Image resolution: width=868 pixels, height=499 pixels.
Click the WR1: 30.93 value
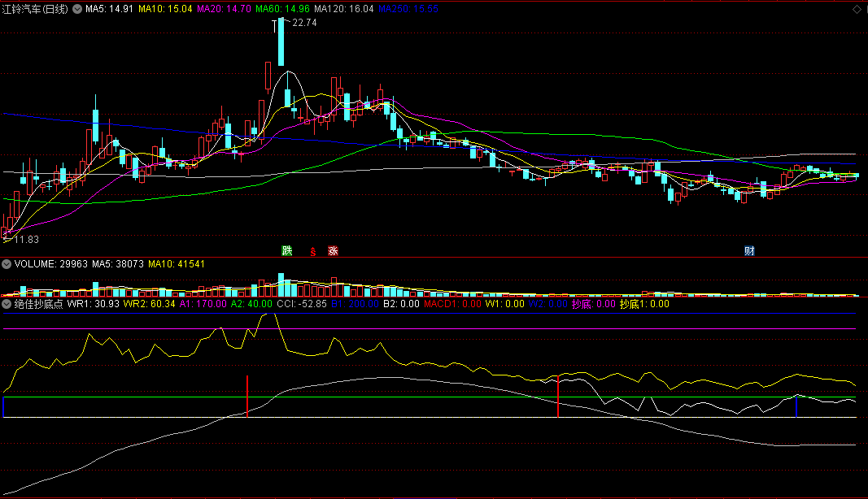pyautogui.click(x=94, y=304)
